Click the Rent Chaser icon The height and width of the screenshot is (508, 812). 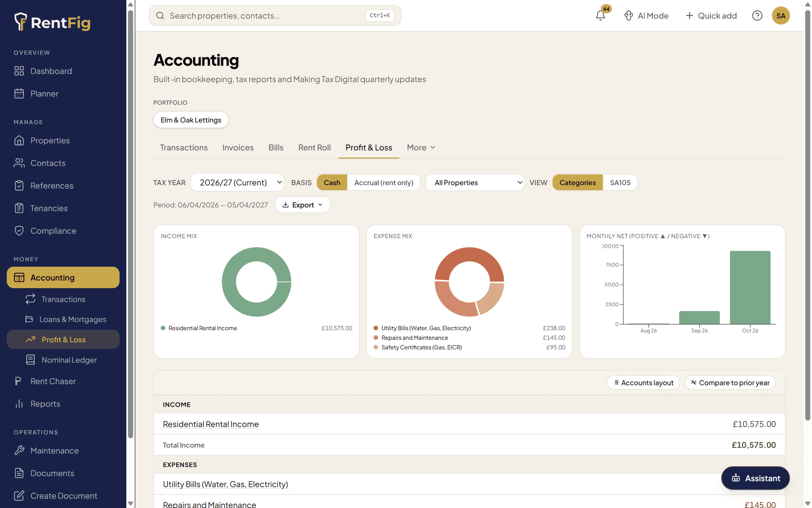[18, 381]
